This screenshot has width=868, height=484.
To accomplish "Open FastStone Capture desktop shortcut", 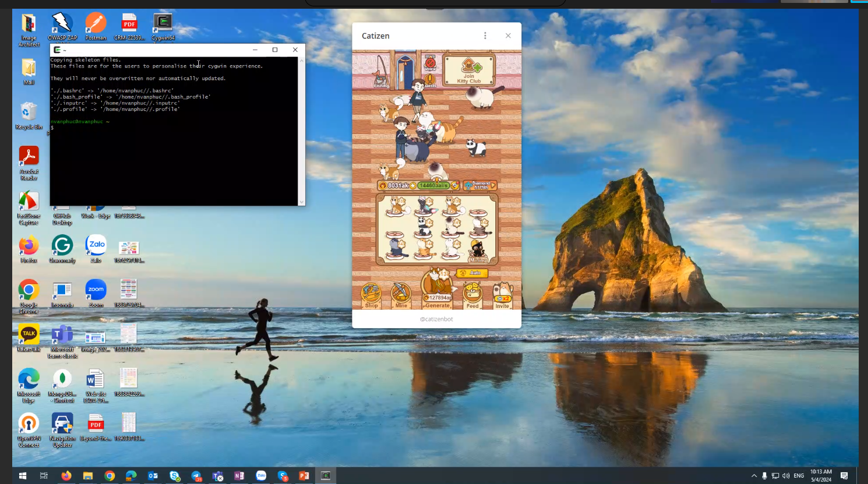I will point(28,208).
